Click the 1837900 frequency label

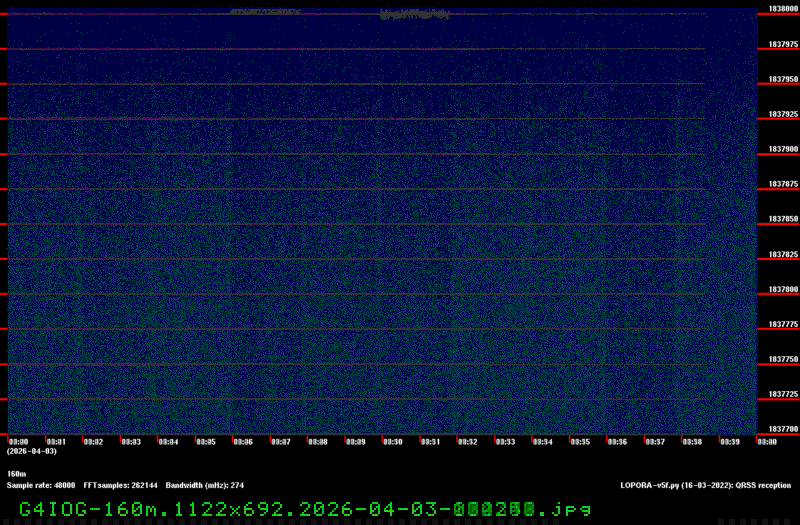[x=783, y=149]
